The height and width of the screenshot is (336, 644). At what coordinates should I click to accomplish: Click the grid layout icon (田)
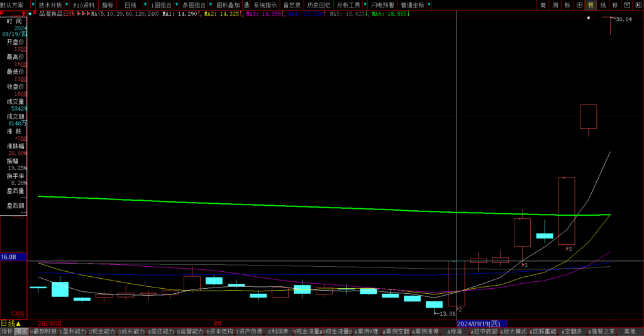(579, 5)
